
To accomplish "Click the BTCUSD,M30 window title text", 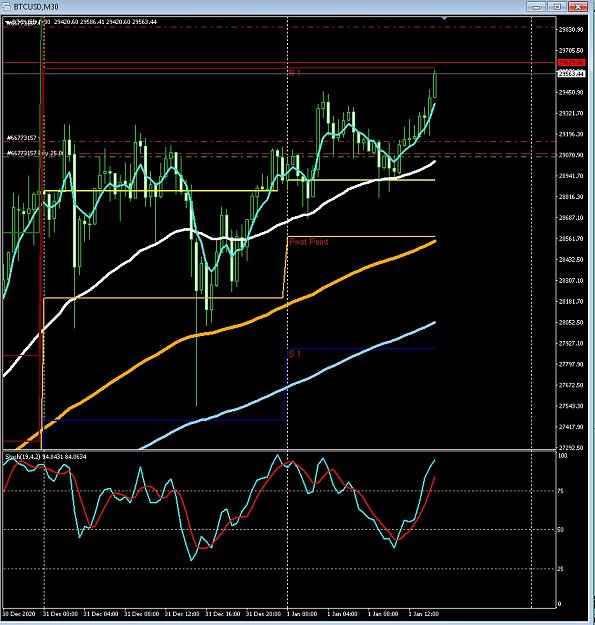I will click(x=36, y=7).
